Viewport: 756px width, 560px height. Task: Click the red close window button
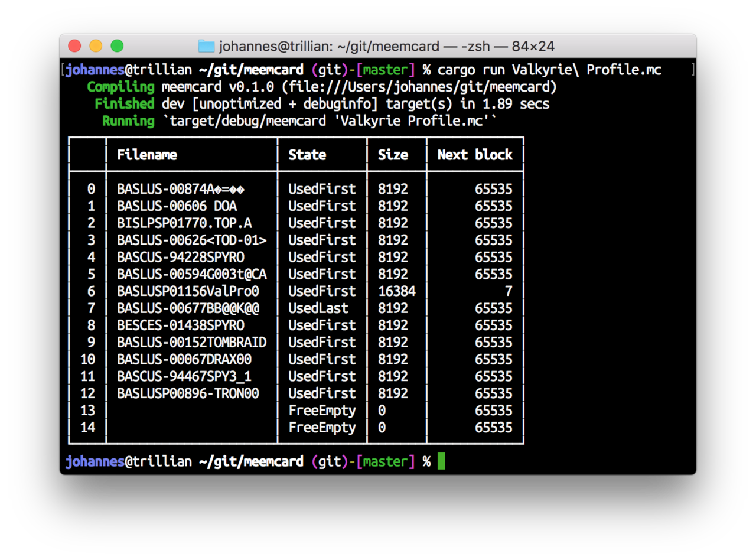click(74, 46)
